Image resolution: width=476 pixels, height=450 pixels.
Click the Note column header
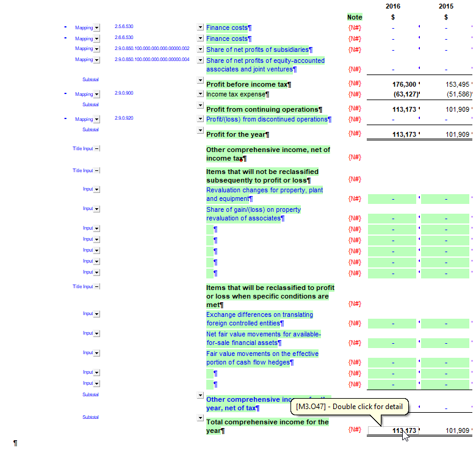[x=355, y=17]
